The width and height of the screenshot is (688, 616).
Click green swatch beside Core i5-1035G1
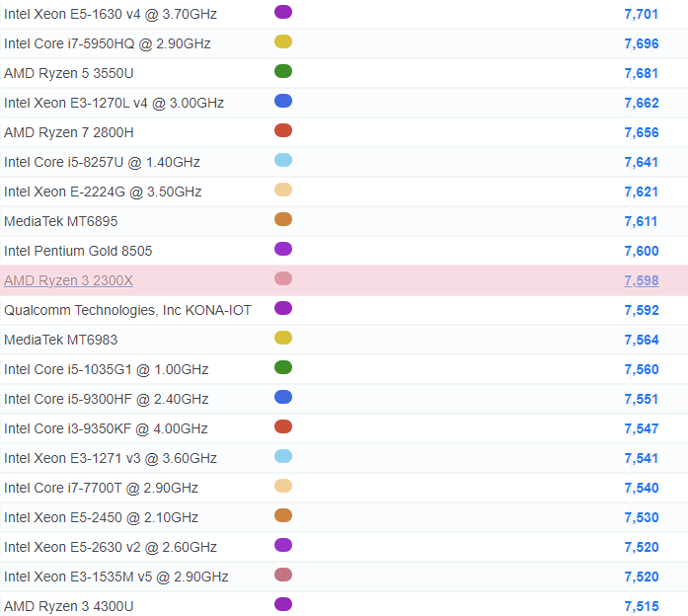click(x=283, y=367)
